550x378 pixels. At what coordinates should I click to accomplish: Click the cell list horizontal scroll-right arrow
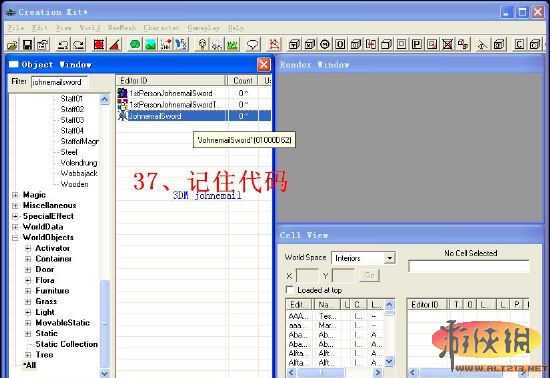(x=377, y=372)
